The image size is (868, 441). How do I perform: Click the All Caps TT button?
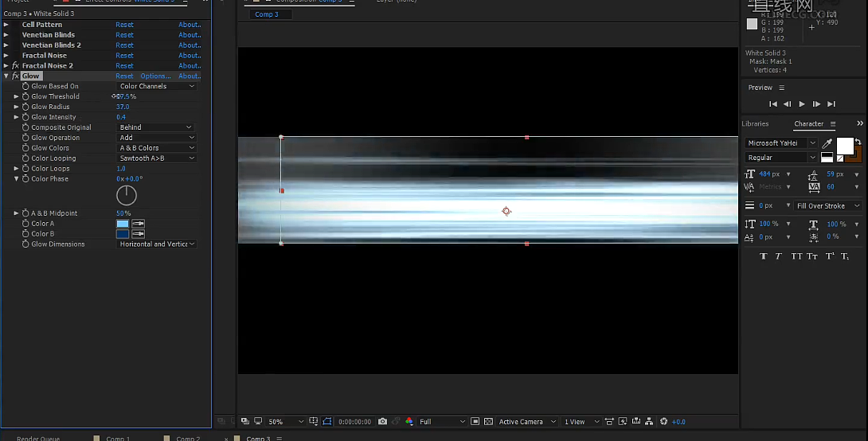tap(796, 256)
